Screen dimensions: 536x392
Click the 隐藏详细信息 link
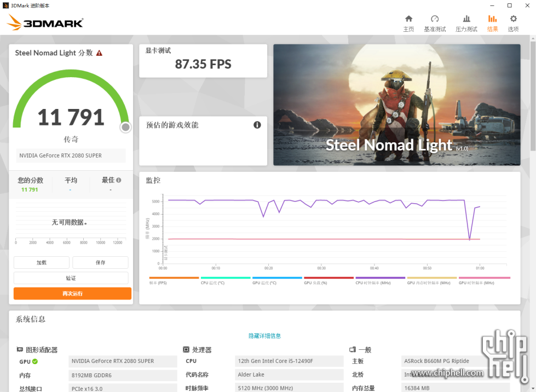264,336
